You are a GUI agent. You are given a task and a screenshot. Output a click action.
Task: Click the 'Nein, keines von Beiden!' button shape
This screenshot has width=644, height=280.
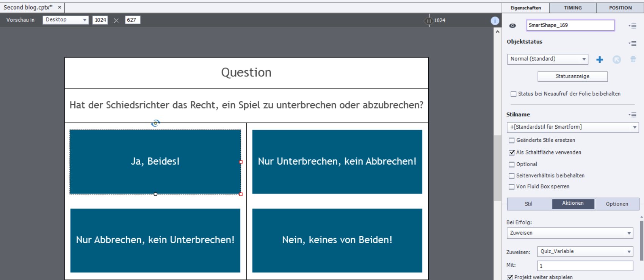click(x=337, y=240)
